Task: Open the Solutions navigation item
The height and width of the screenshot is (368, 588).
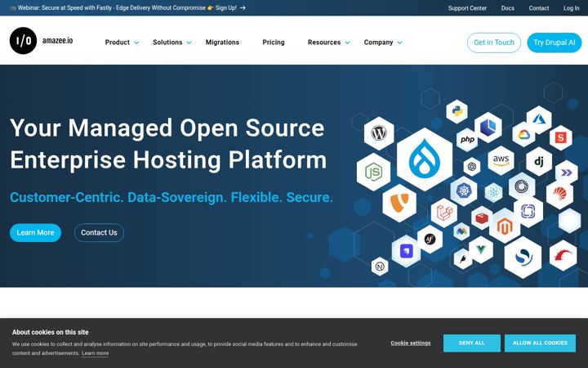Action: click(x=167, y=43)
